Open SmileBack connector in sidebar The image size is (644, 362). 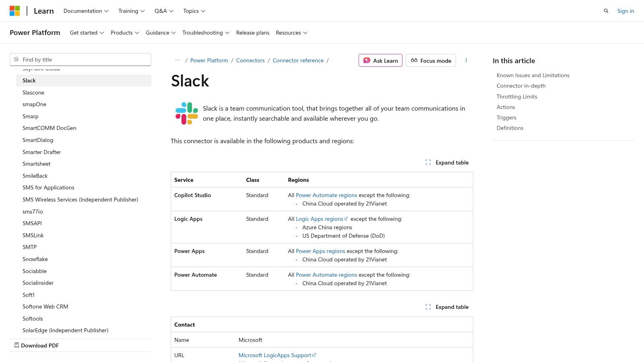pyautogui.click(x=35, y=176)
